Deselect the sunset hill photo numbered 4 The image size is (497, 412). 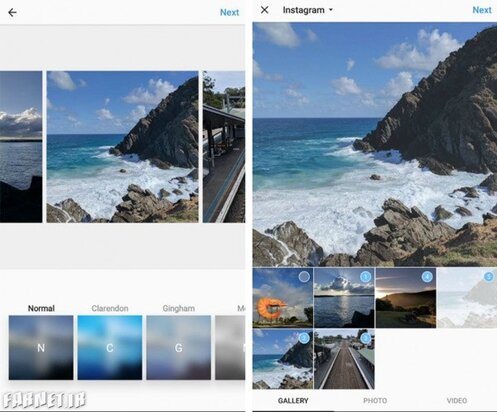point(427,277)
